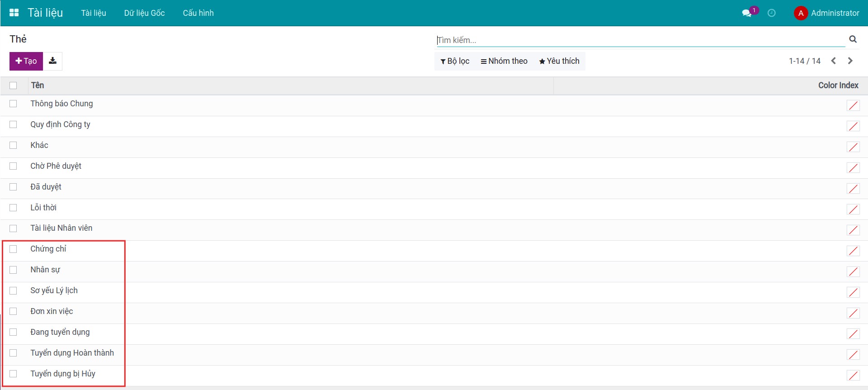Open the activities clock icon
The width and height of the screenshot is (868, 390).
coord(772,13)
